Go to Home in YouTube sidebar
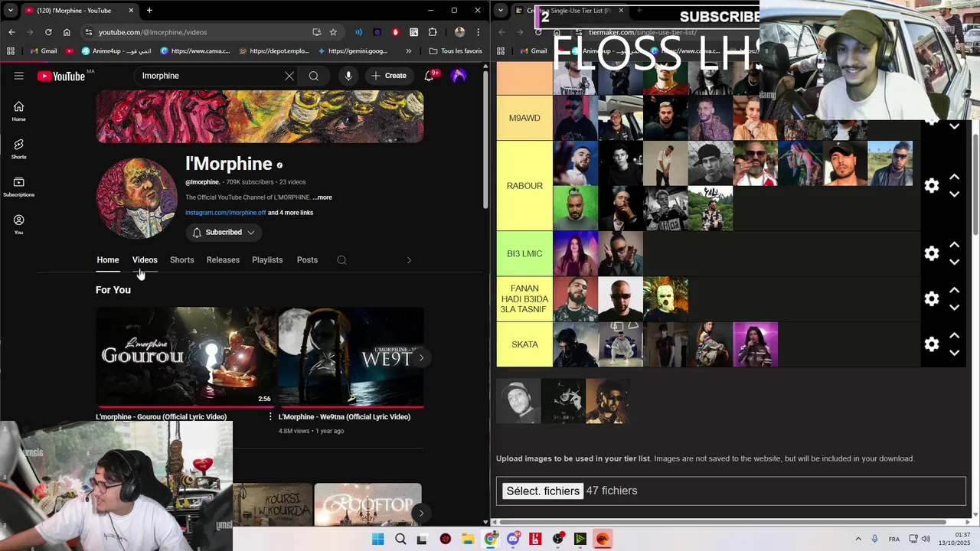 tap(19, 112)
